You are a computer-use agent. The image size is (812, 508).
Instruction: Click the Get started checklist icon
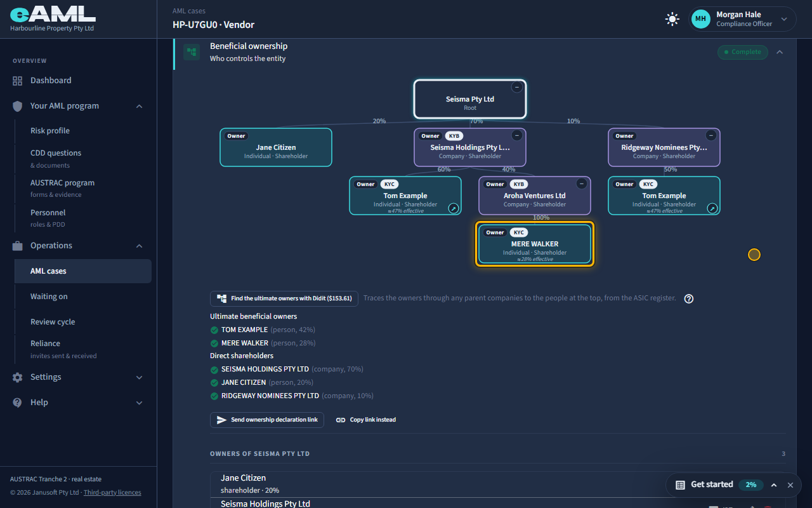[680, 485]
